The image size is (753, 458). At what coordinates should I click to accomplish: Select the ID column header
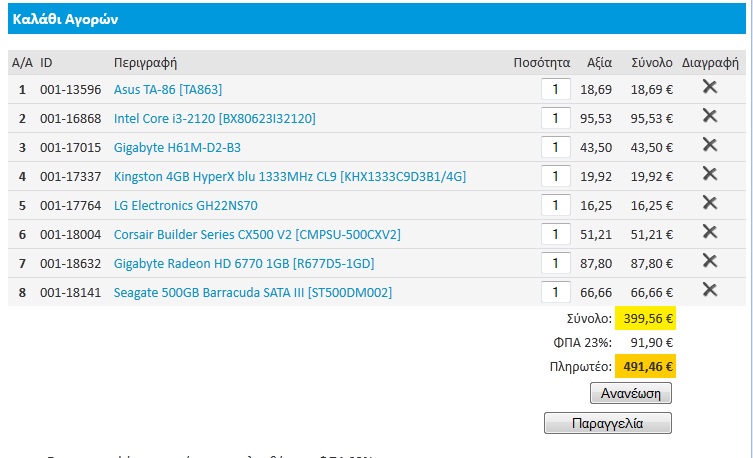click(x=46, y=63)
